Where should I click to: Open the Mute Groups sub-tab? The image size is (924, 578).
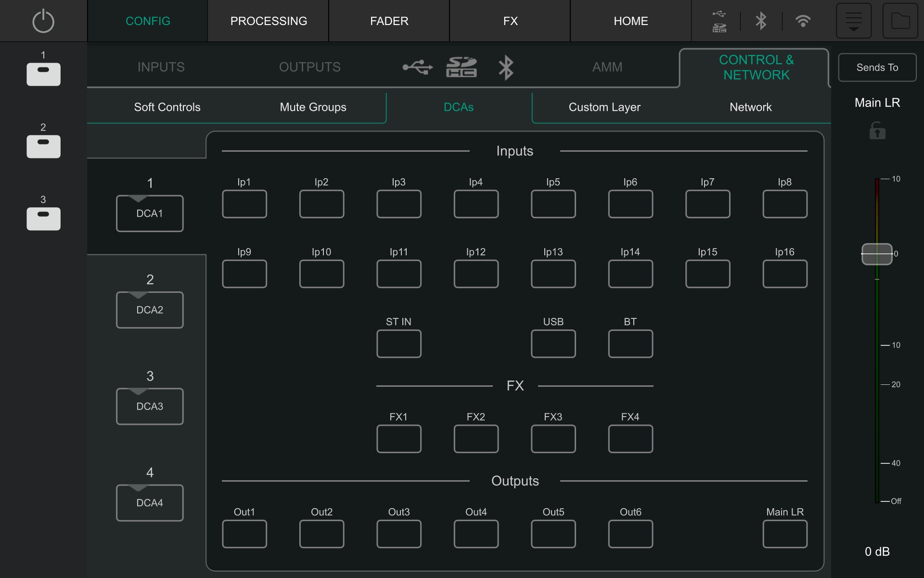click(313, 107)
